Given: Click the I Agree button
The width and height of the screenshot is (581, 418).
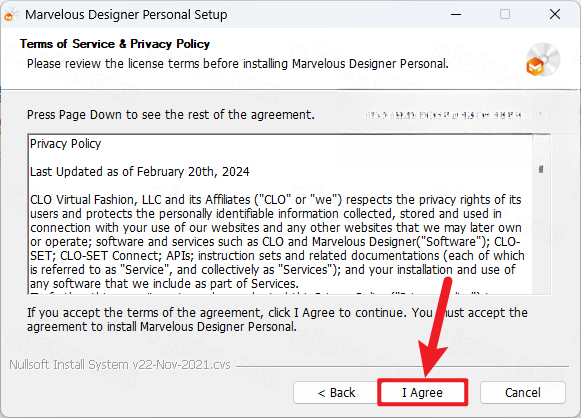Looking at the screenshot, I should pyautogui.click(x=422, y=392).
